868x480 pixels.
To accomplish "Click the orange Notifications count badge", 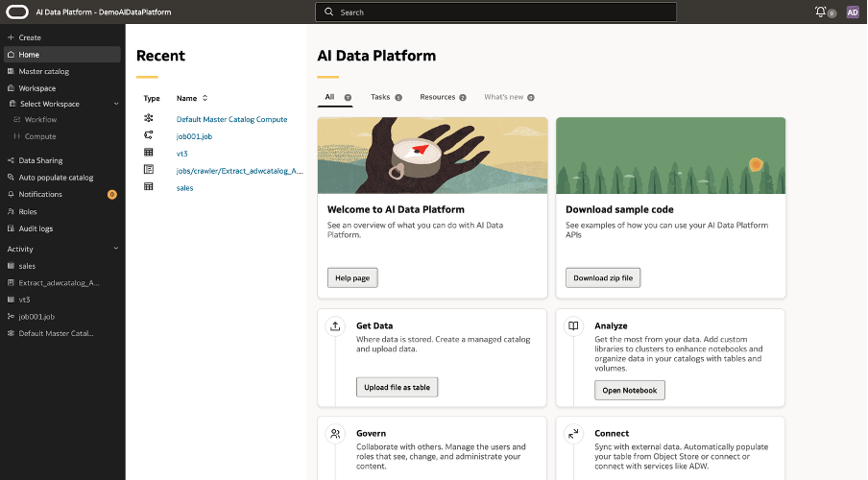I will coord(111,194).
